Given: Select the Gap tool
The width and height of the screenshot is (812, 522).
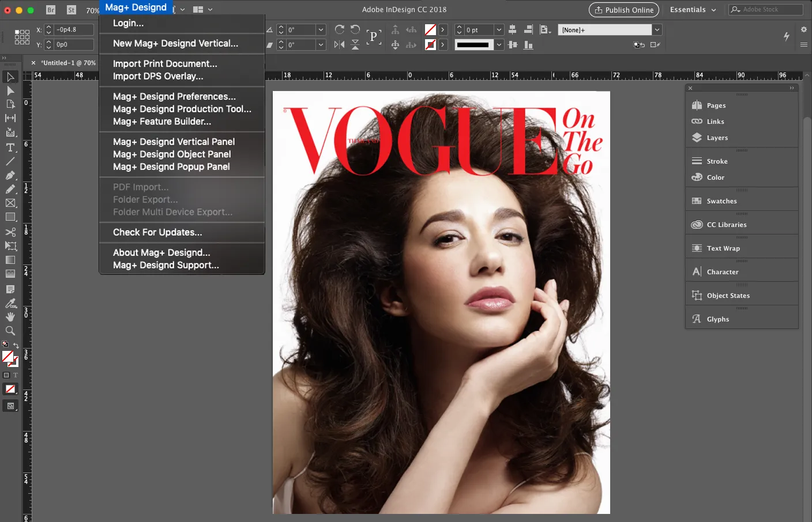Looking at the screenshot, I should coord(10,118).
